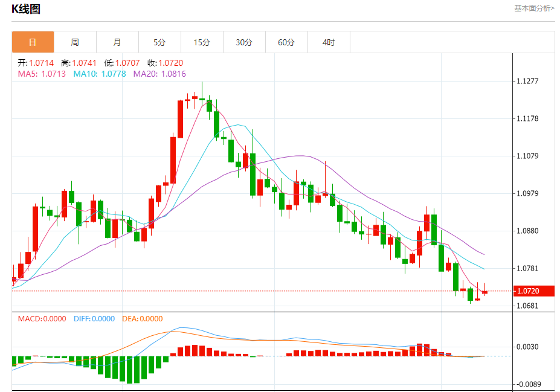Click the red 1.0720 current price tag
Viewport: 560px width, 392px height.
(534, 291)
